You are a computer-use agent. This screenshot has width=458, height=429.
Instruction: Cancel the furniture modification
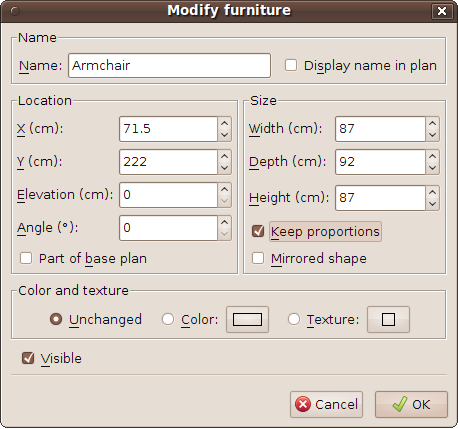326,404
